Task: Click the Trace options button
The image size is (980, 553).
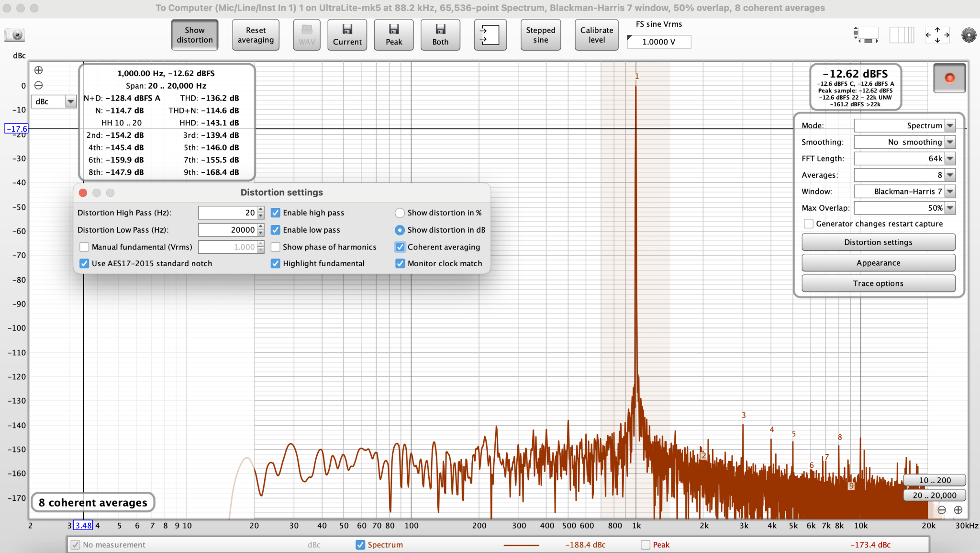Action: click(878, 283)
